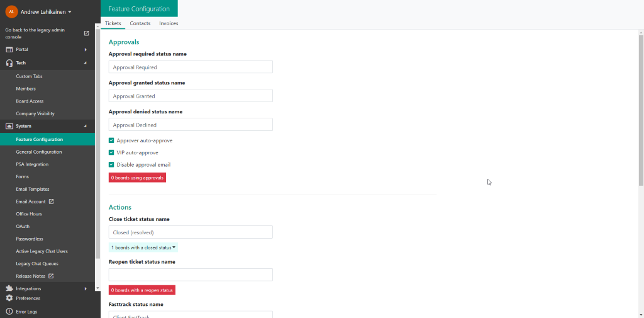Toggle VIP auto-approve checkbox

(x=111, y=152)
